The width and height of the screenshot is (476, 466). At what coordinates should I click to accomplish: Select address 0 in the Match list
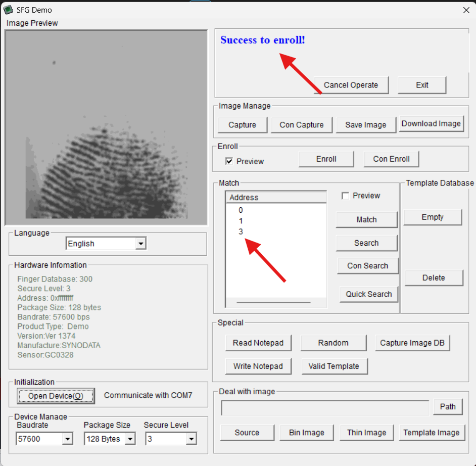coord(241,210)
